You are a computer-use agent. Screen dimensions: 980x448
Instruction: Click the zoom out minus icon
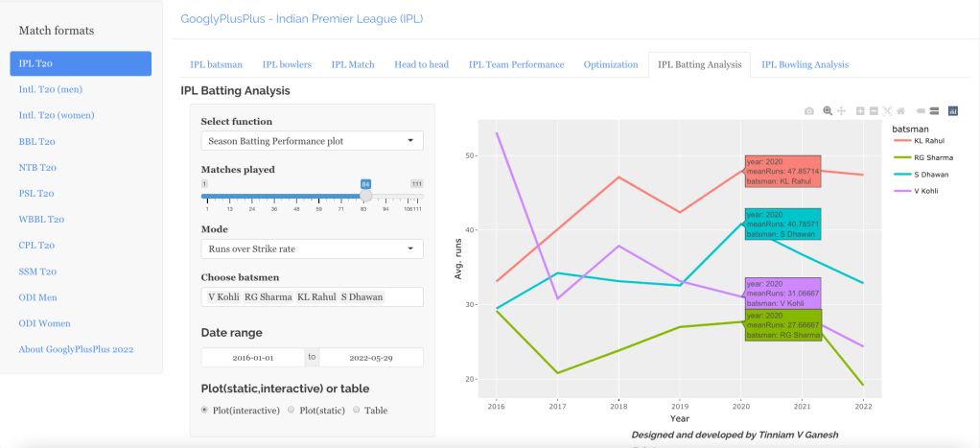(874, 111)
